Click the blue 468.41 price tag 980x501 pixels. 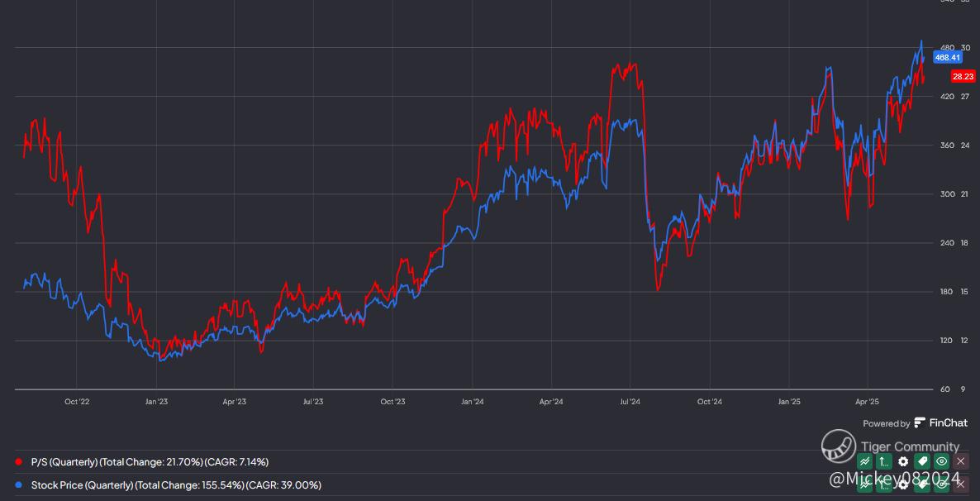947,58
